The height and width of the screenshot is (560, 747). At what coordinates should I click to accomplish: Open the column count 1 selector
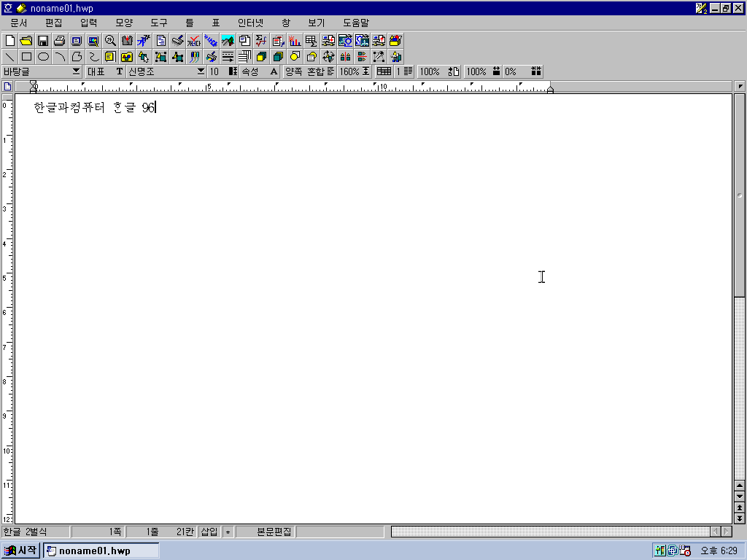(x=404, y=71)
